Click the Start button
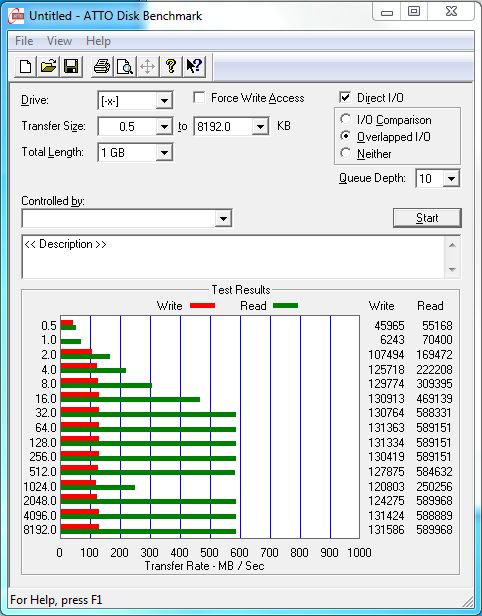This screenshot has width=482, height=616. 427,218
